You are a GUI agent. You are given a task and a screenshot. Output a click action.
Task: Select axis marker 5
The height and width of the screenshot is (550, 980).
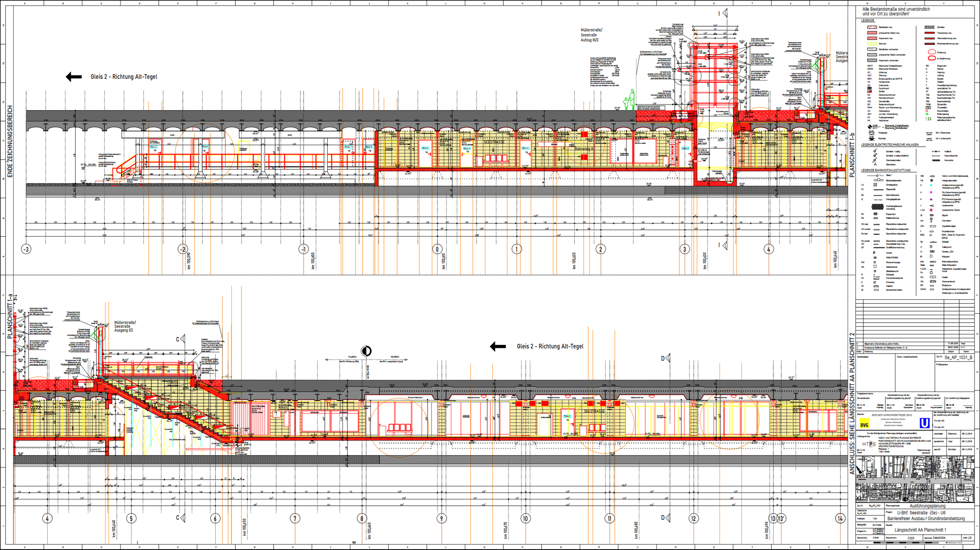(x=131, y=519)
